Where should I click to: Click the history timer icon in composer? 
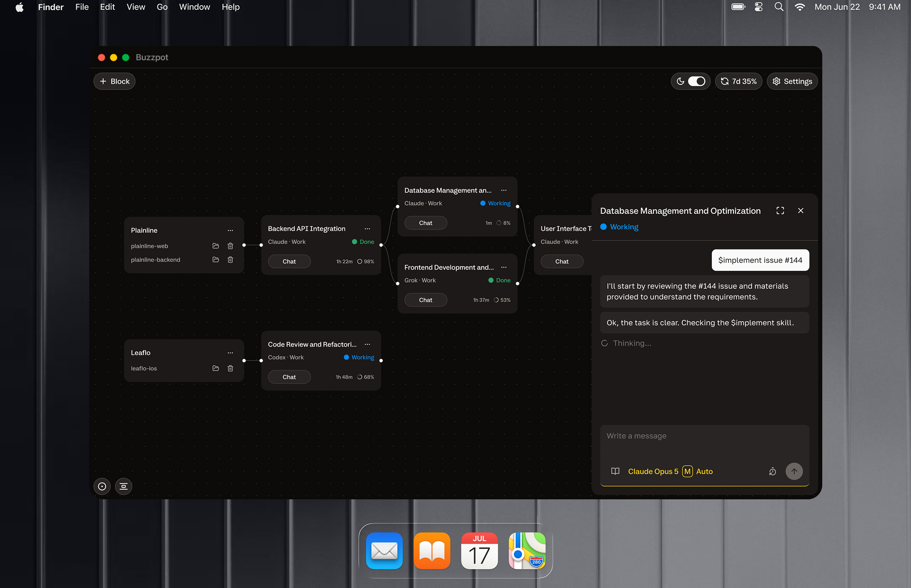tap(772, 471)
